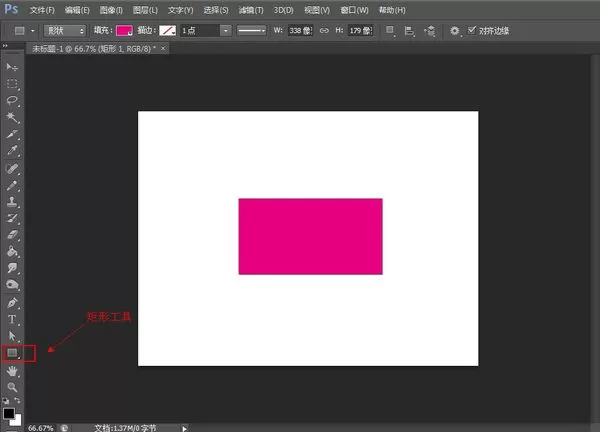Select the Zoom tool
The height and width of the screenshot is (432, 600).
[12, 387]
